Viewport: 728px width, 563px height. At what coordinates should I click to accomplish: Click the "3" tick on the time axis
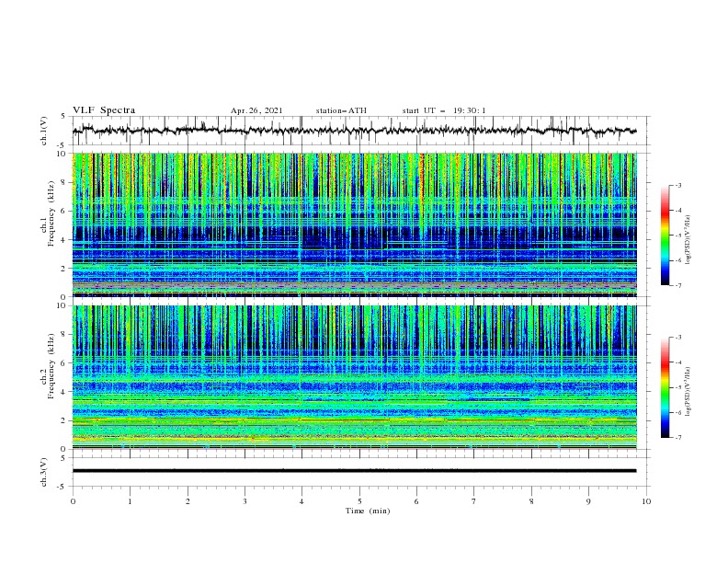pyautogui.click(x=245, y=501)
